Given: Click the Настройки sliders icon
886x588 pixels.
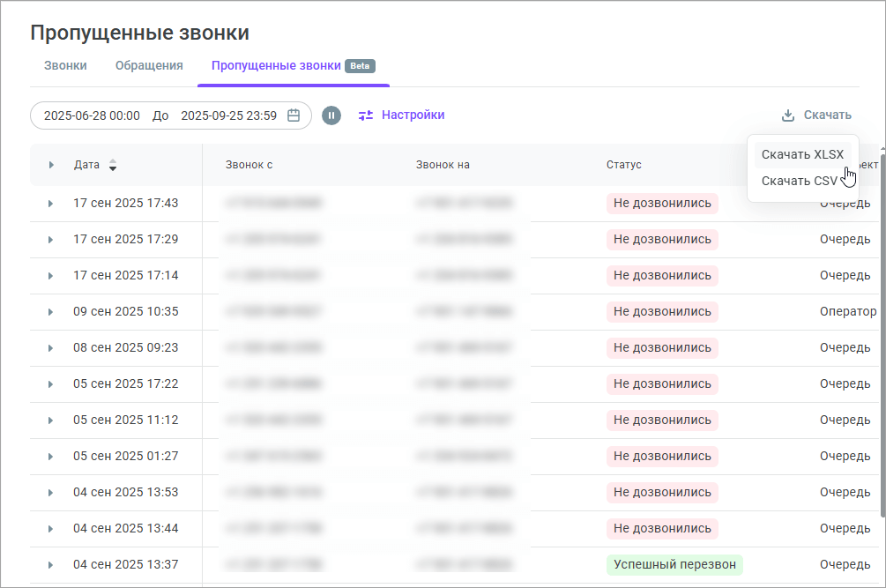Looking at the screenshot, I should point(366,115).
